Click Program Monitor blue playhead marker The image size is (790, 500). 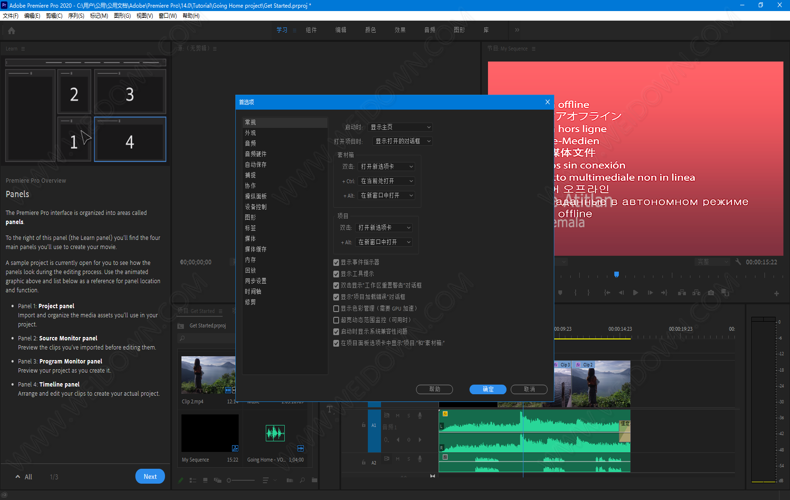click(616, 274)
